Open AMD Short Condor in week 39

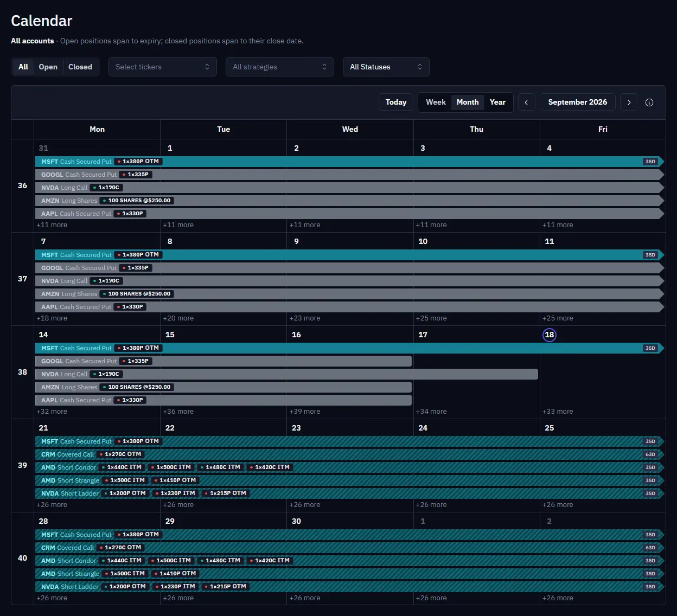[350, 467]
